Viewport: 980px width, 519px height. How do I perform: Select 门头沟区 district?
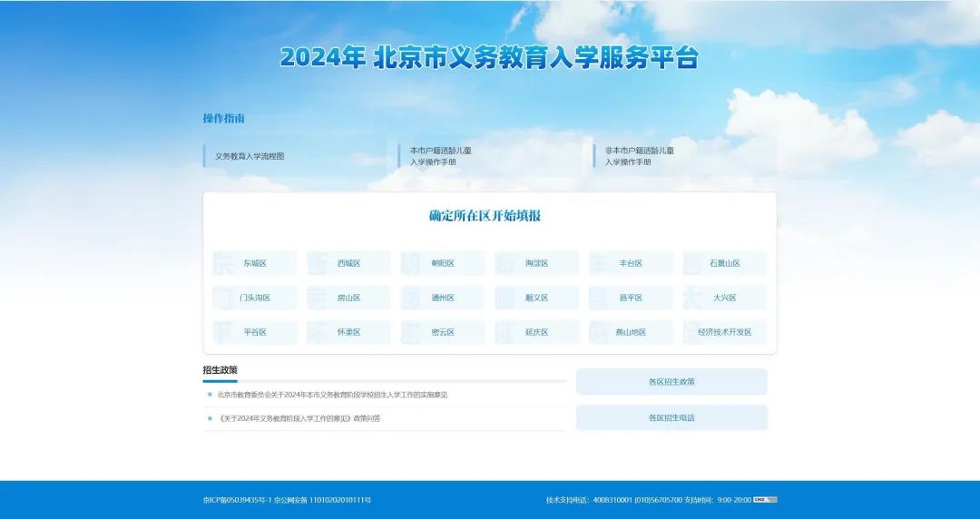point(254,298)
